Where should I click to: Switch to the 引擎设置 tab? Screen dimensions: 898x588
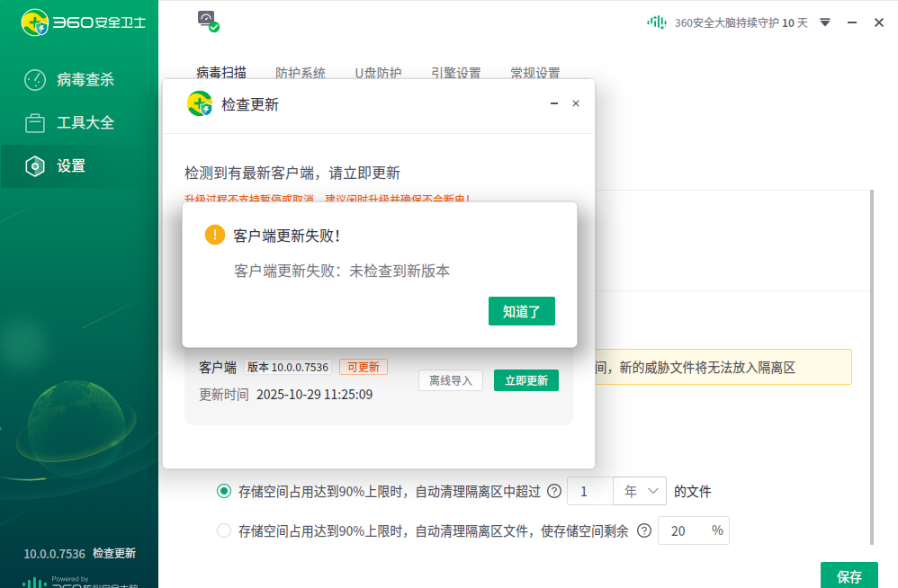(456, 73)
